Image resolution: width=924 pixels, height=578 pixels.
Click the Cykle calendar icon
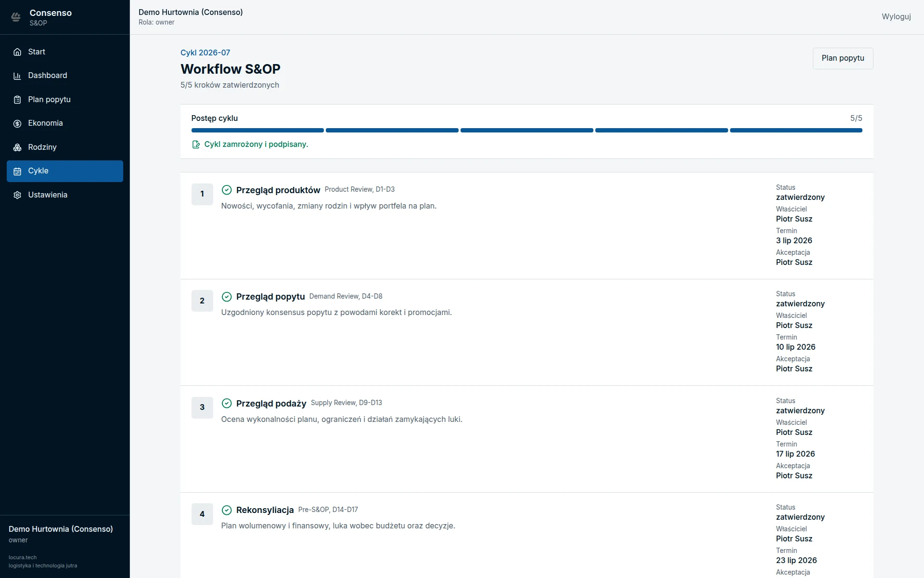click(17, 171)
